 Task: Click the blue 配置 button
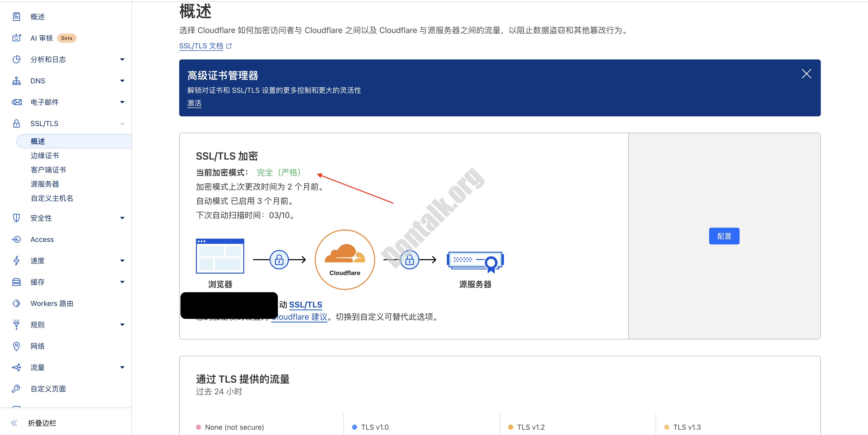click(x=724, y=236)
